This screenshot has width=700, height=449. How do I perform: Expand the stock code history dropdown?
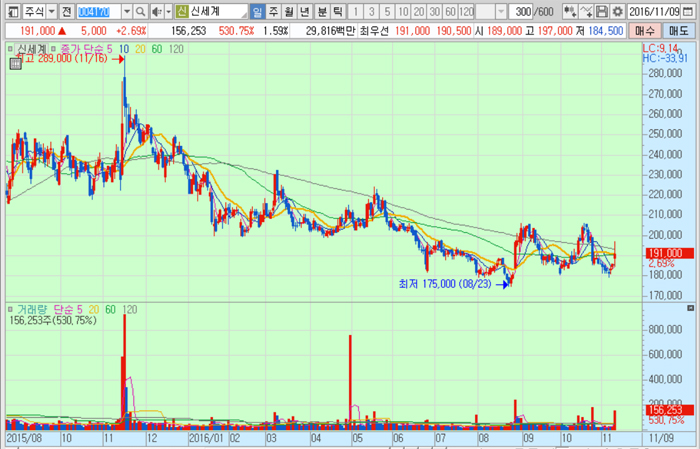tap(127, 11)
